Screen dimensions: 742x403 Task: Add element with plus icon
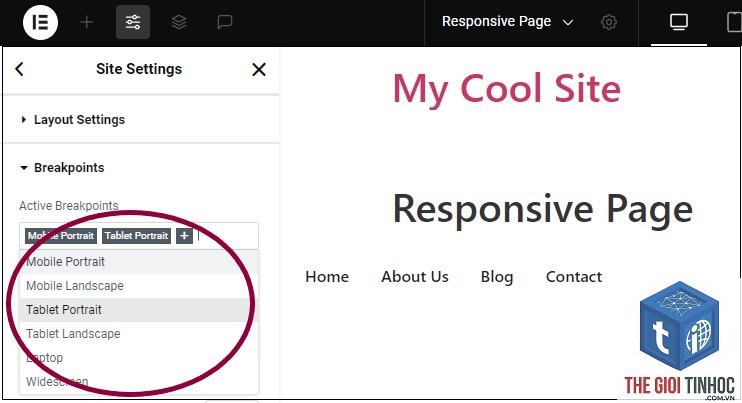87,22
